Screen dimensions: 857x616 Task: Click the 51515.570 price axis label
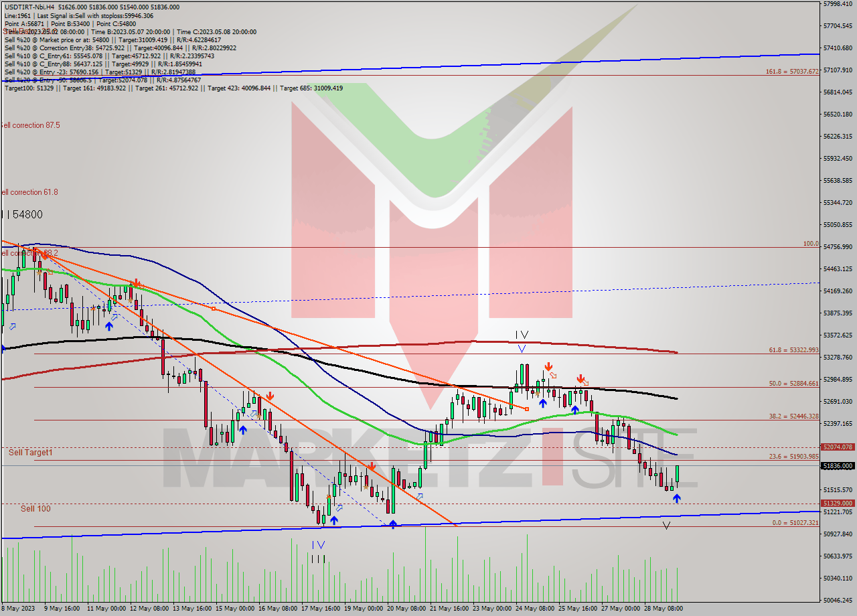pyautogui.click(x=838, y=489)
